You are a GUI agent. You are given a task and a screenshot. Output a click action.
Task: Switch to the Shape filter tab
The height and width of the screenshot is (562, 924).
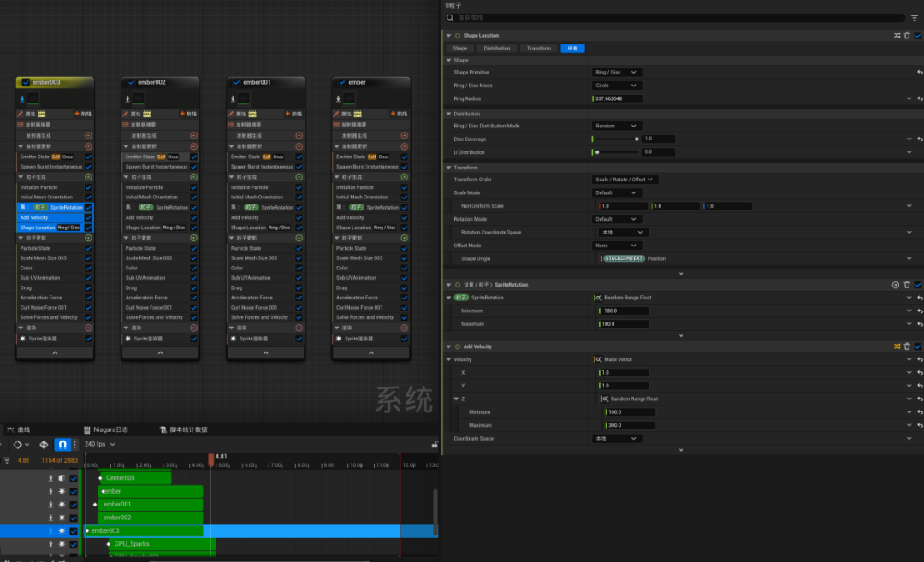[460, 48]
